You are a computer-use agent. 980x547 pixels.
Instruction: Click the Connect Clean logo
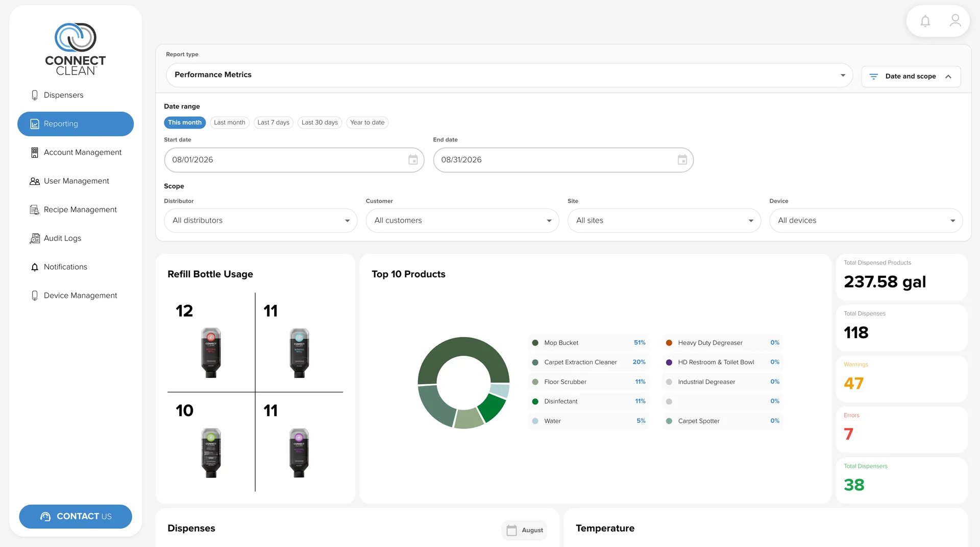click(76, 50)
